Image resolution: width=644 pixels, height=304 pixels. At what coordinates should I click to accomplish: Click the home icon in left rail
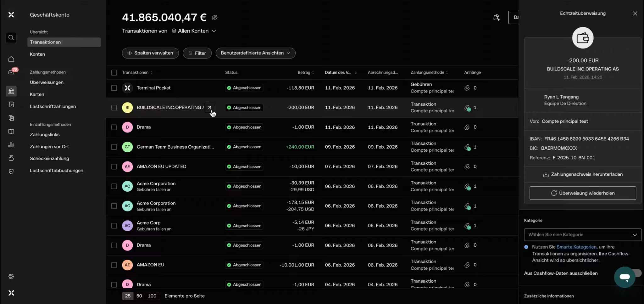point(11,59)
